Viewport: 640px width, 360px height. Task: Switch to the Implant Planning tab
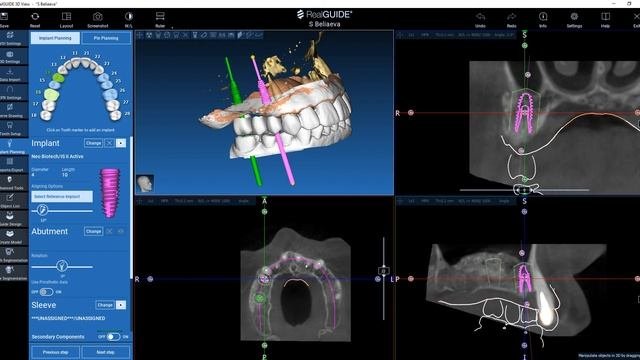[55, 38]
